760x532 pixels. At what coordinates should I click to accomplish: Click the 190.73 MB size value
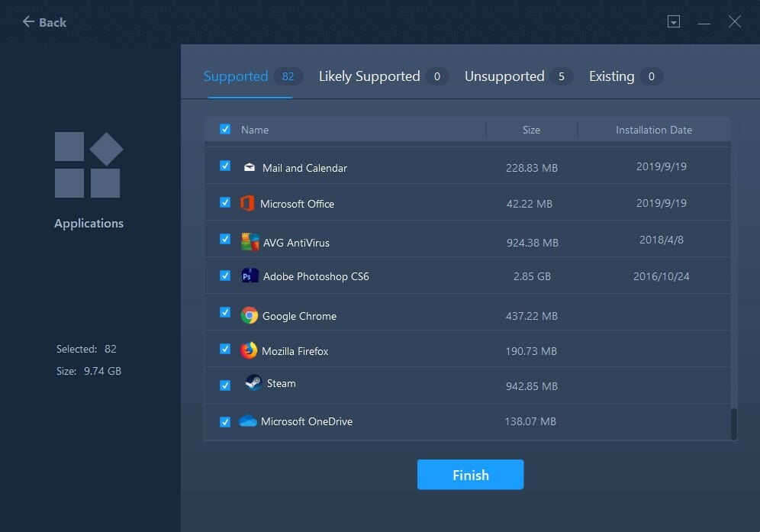(531, 351)
